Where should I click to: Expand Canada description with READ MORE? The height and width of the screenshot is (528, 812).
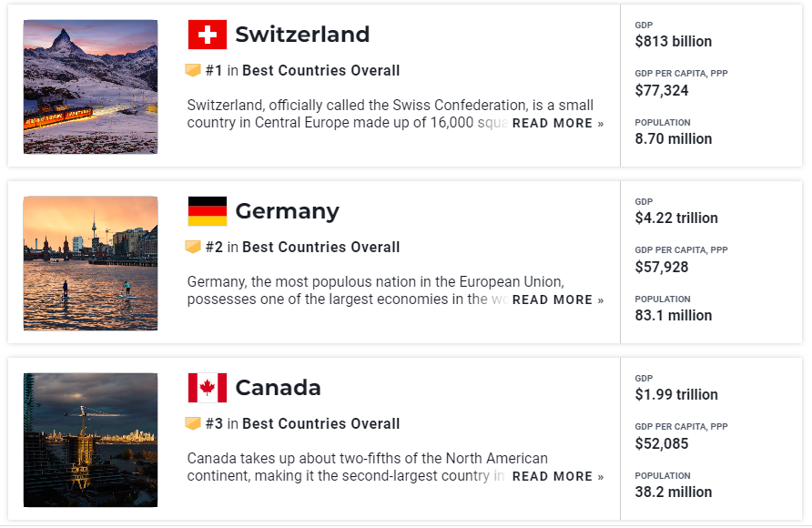pos(558,476)
